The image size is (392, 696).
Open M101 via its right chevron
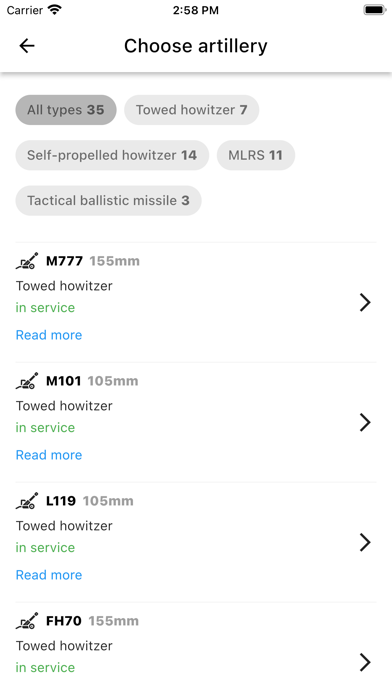pos(365,422)
